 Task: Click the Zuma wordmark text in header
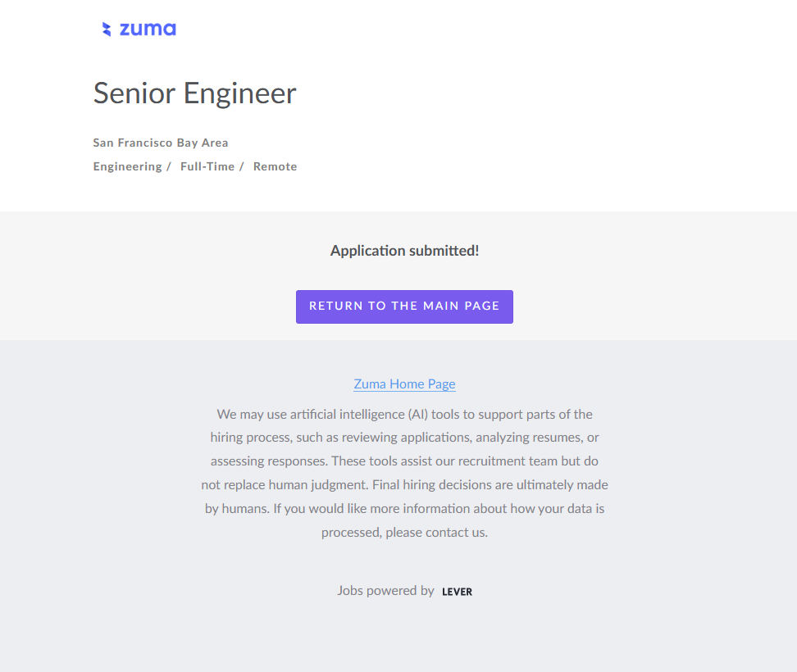tap(148, 30)
